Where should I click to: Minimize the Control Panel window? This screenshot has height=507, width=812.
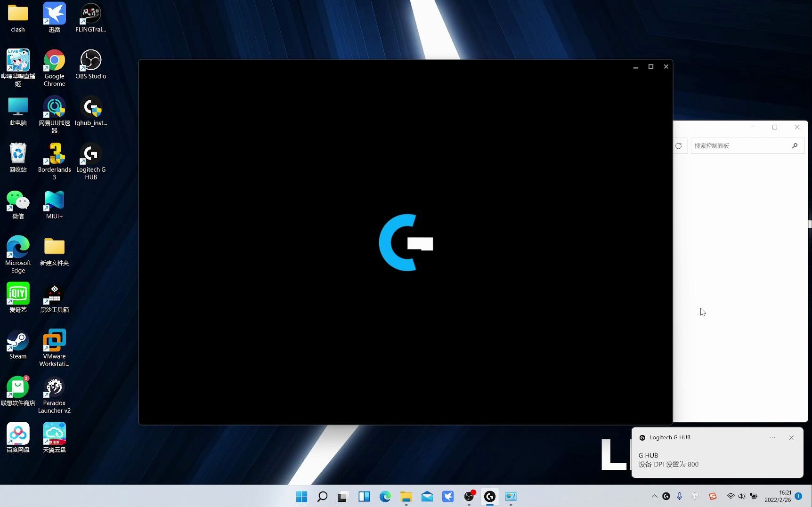coord(753,127)
